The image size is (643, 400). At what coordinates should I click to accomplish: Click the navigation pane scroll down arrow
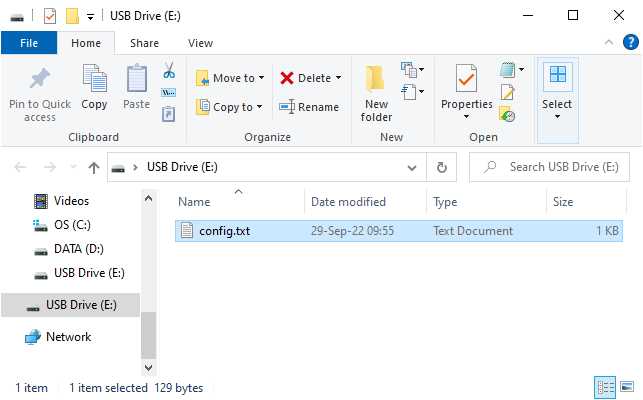pyautogui.click(x=148, y=367)
